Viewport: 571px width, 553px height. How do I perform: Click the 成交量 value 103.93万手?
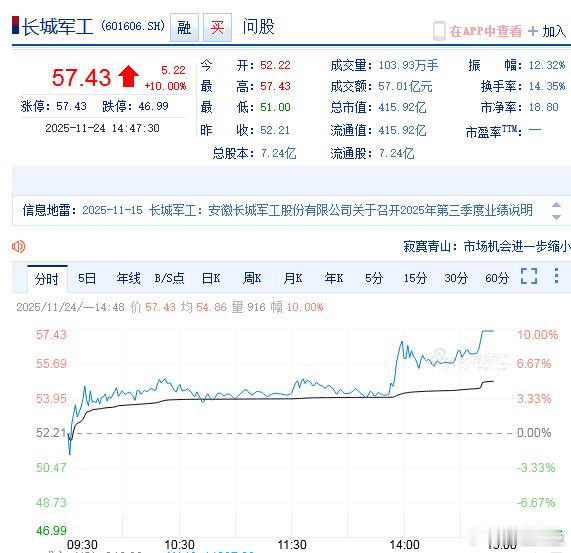tap(408, 66)
